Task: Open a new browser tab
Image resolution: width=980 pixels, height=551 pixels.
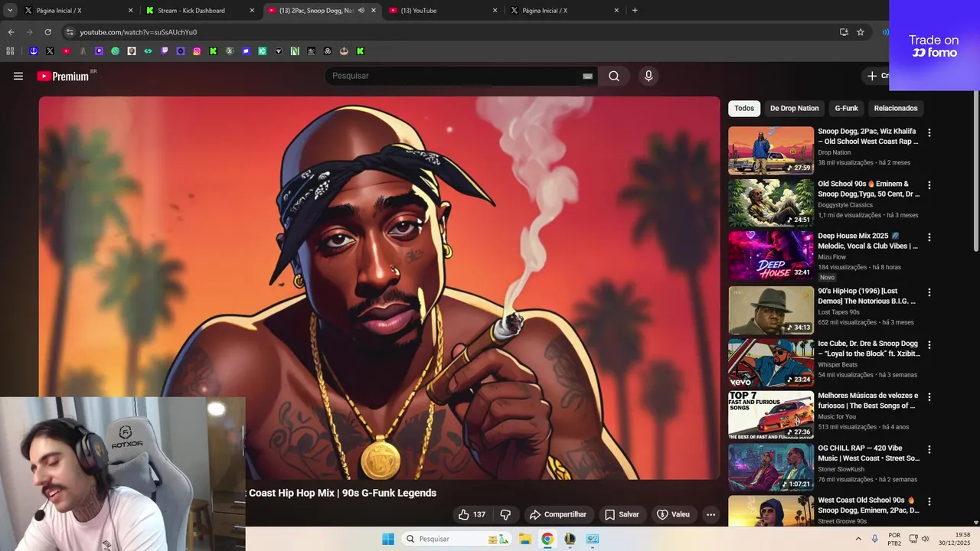Action: 635,11
